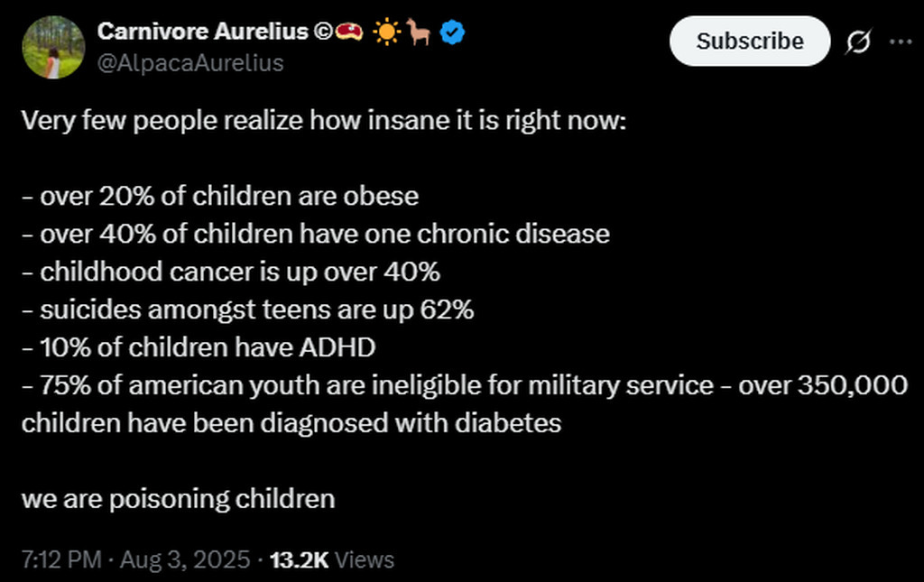Click the line 'Very few people realize'
This screenshot has width=924, height=582.
tap(323, 120)
